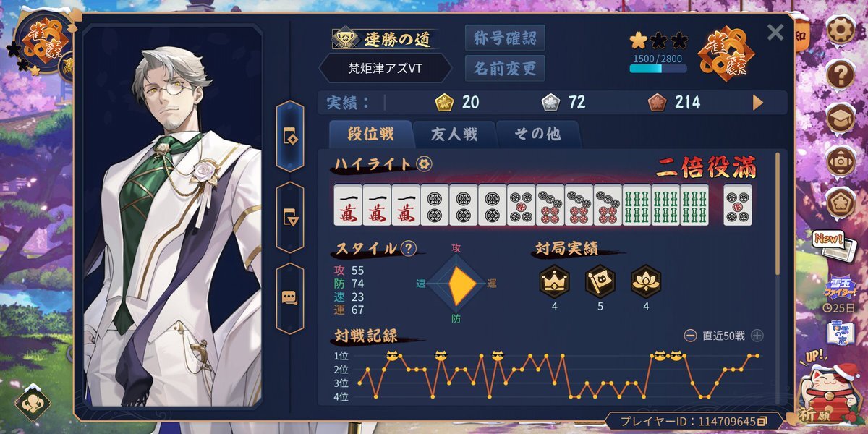Open highlight settings gear icon
Image resolution: width=868 pixels, height=434 pixels.
425,163
